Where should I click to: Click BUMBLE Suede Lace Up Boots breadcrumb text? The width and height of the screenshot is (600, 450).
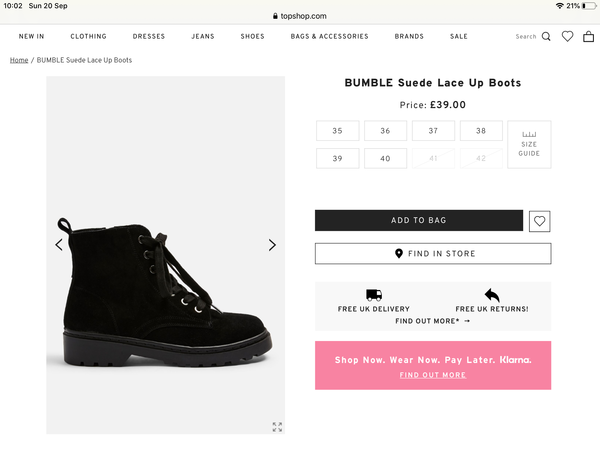pyautogui.click(x=84, y=60)
